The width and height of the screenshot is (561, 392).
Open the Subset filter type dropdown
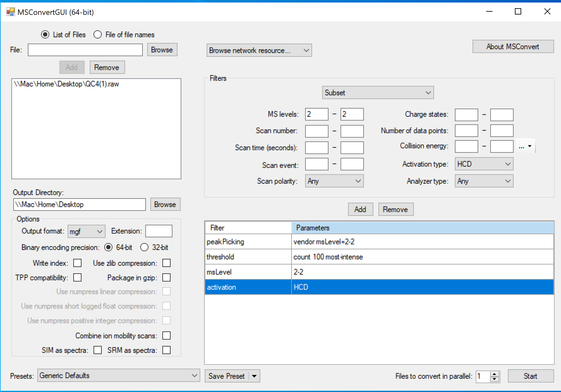click(x=378, y=93)
